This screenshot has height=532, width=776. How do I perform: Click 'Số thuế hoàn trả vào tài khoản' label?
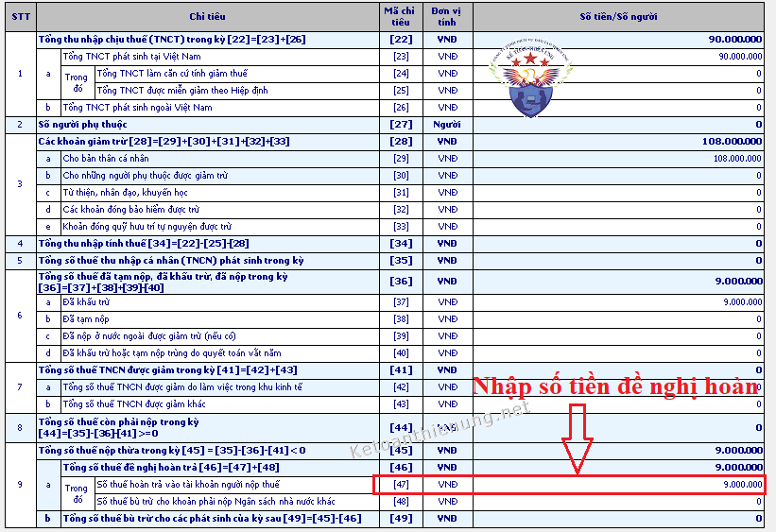click(188, 485)
